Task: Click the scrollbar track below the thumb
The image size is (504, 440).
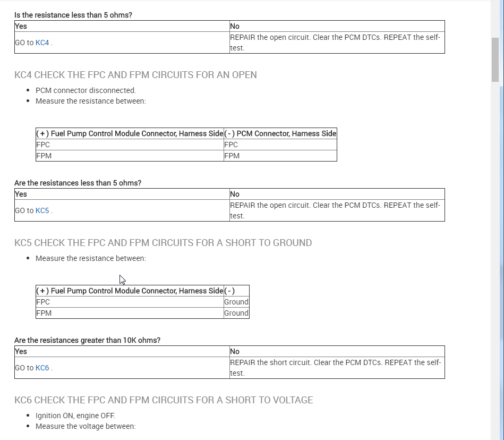Action: click(495, 266)
